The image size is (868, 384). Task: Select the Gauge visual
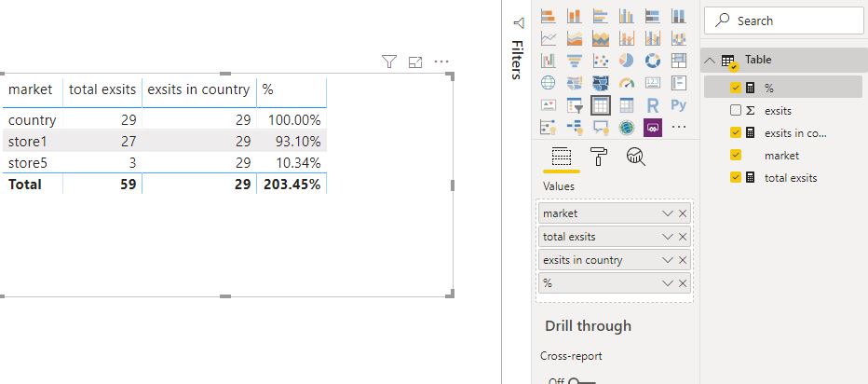click(x=626, y=83)
